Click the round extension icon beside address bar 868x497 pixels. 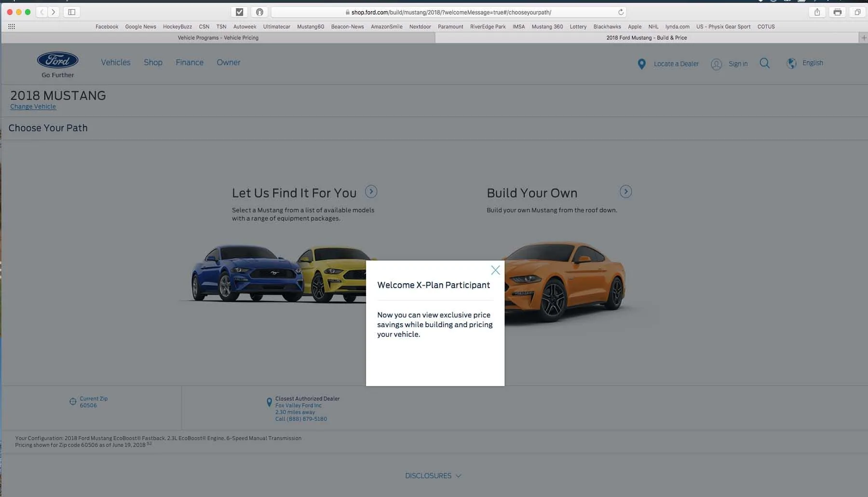click(x=259, y=12)
